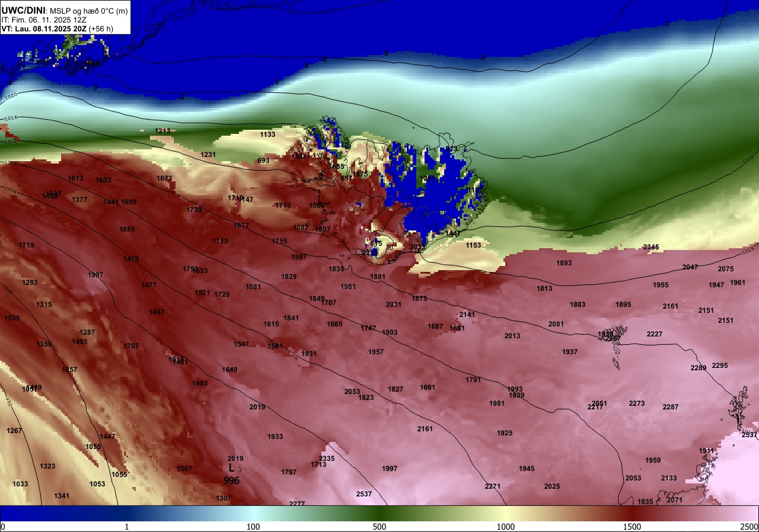Click the 1283 height value

coord(30,283)
